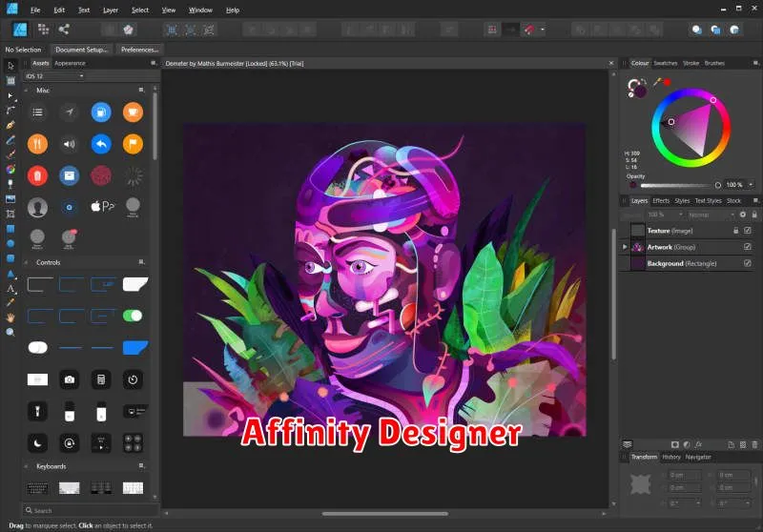Click the colour picker eyedropper icon
Viewport: 763px width, 532px height.
click(657, 82)
